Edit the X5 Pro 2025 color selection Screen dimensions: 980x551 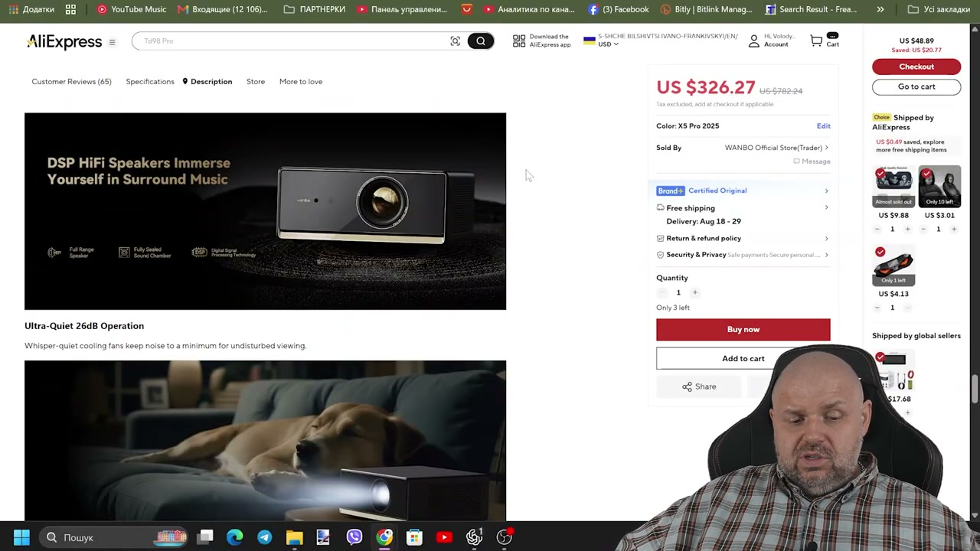click(x=823, y=126)
